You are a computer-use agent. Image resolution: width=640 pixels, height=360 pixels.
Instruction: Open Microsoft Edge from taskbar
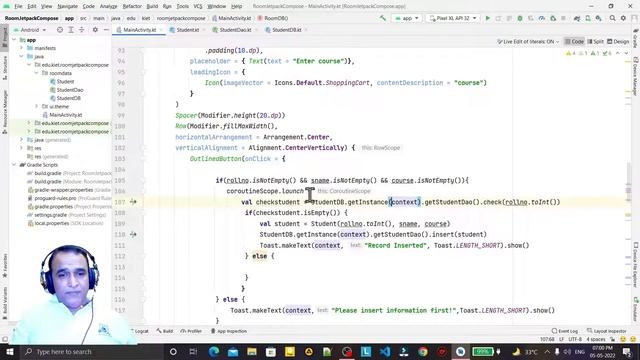coord(214,351)
